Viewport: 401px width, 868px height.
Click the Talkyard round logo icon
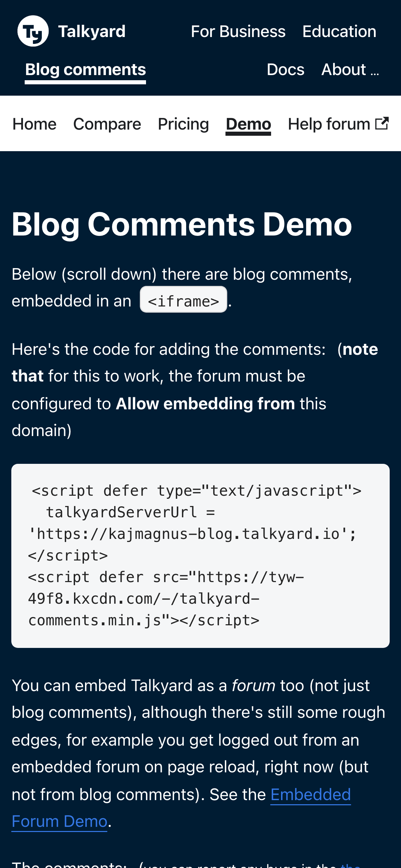(x=33, y=31)
